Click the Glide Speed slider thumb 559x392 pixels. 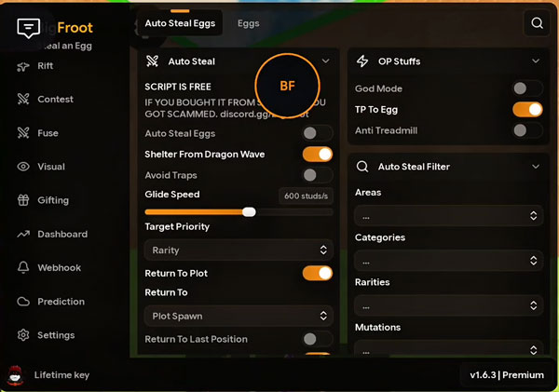[x=249, y=212]
